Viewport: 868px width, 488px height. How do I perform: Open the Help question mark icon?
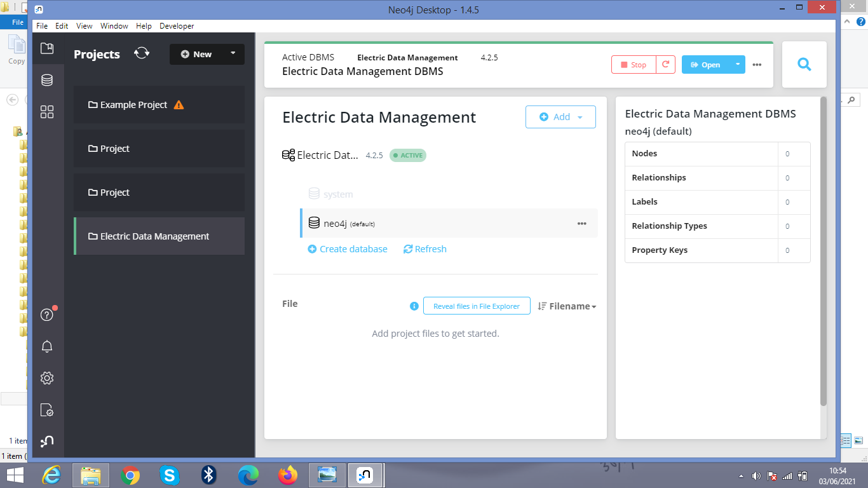[x=47, y=315]
